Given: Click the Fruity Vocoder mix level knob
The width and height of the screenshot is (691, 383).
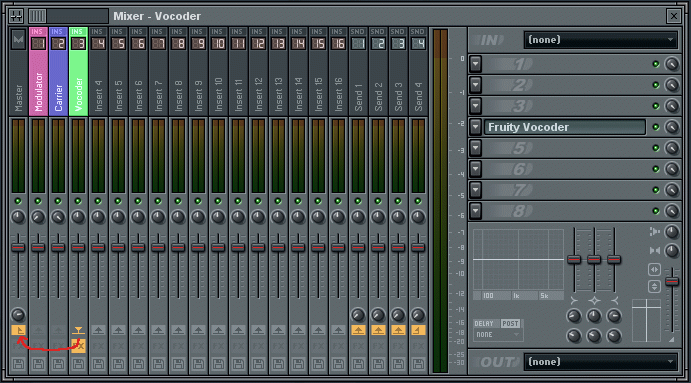Looking at the screenshot, I should (672, 127).
